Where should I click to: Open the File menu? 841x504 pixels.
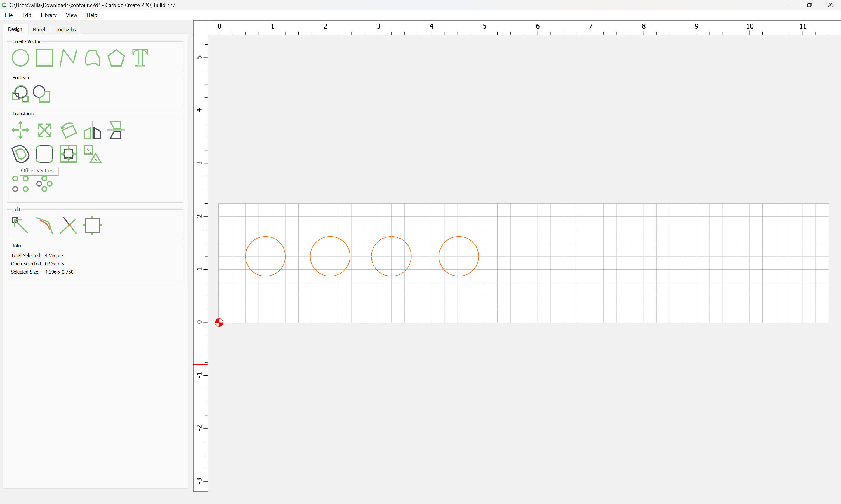[9, 15]
